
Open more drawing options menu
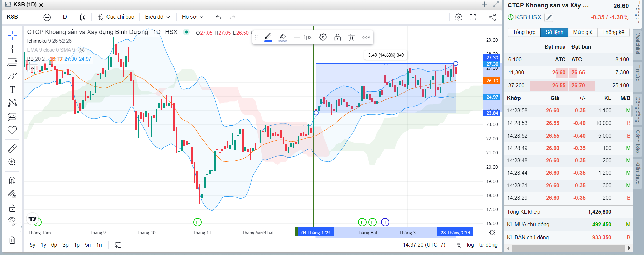(366, 37)
